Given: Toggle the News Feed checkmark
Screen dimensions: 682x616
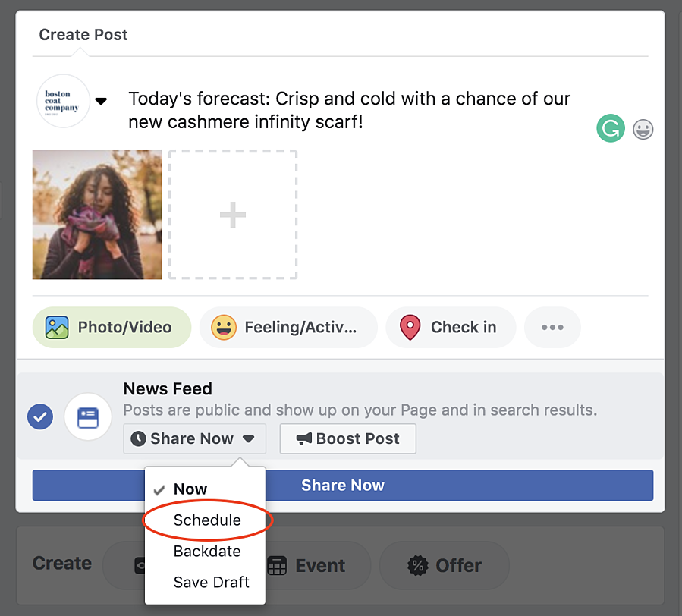Looking at the screenshot, I should click(40, 417).
